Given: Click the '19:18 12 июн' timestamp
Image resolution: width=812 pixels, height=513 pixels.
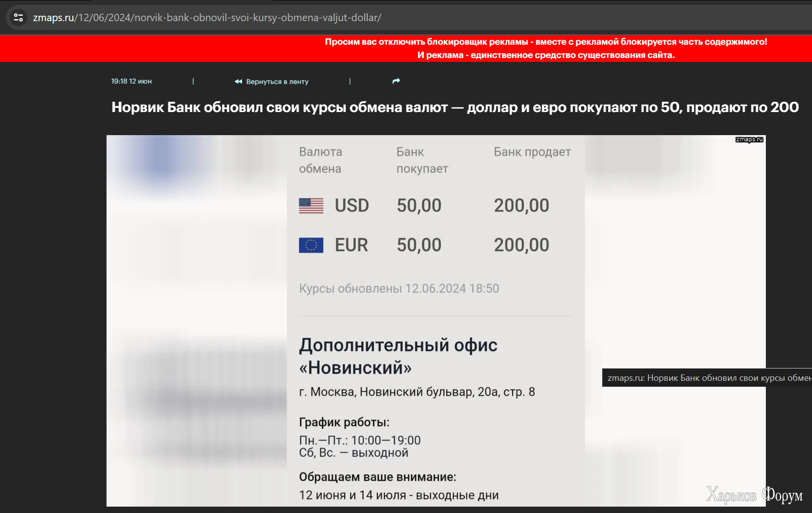Looking at the screenshot, I should click(132, 81).
